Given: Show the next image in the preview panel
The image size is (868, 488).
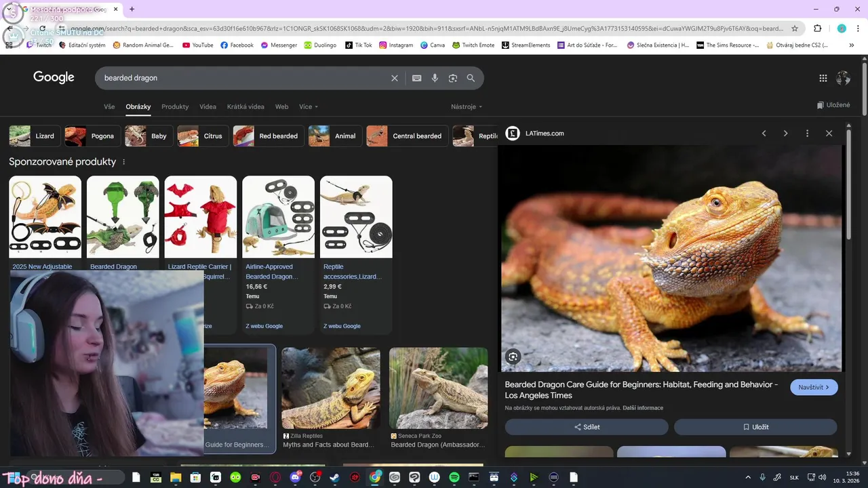Looking at the screenshot, I should pyautogui.click(x=785, y=134).
